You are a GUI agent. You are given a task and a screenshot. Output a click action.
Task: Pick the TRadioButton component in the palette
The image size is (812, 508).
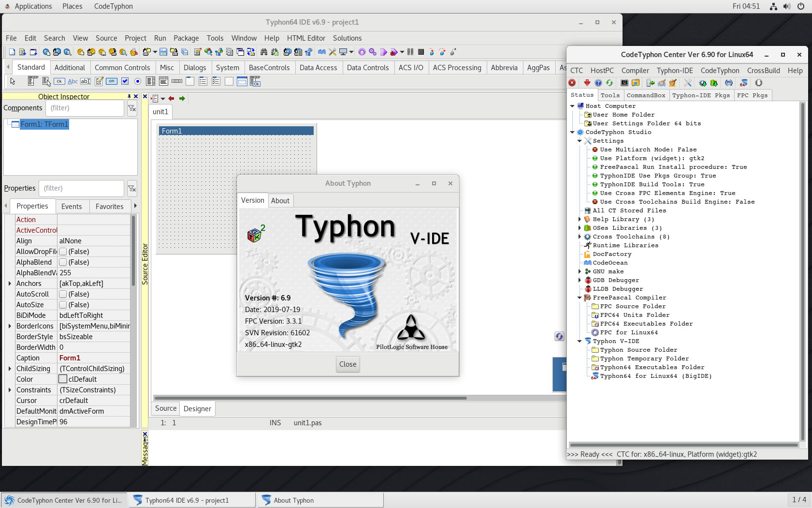coord(138,81)
